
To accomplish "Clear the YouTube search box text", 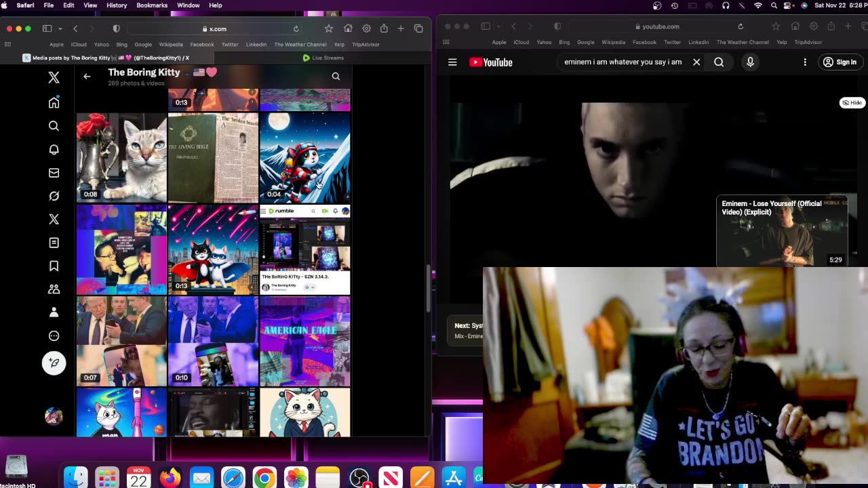I will (x=696, y=62).
